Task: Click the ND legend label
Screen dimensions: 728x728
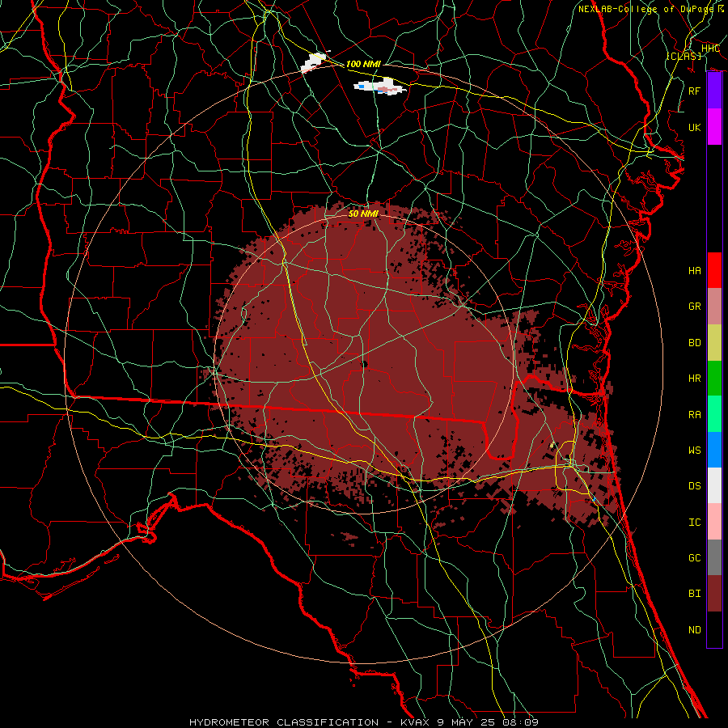Action: click(x=695, y=630)
